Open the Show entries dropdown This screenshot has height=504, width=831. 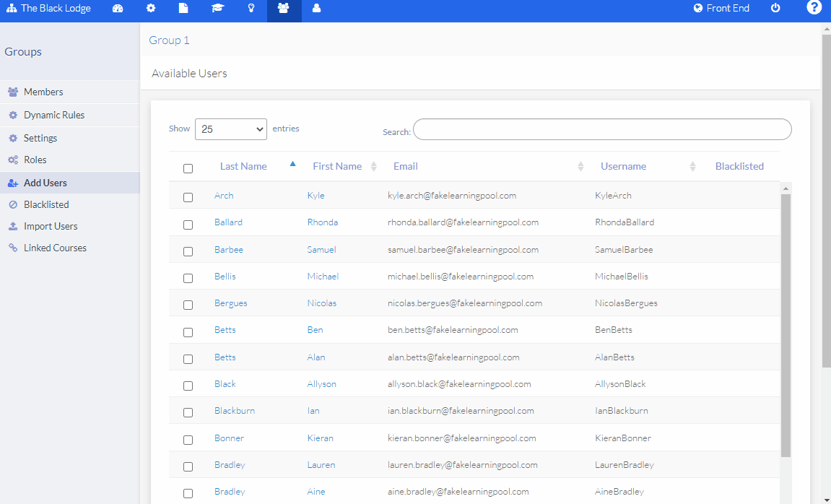231,129
